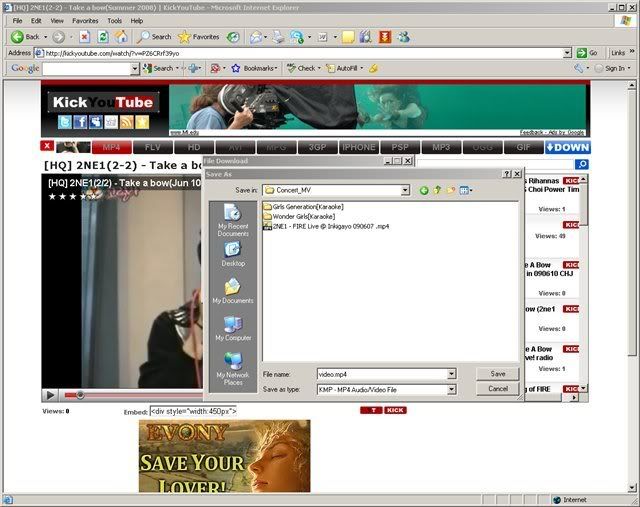Expand the address bar URL dropdown

click(x=567, y=53)
